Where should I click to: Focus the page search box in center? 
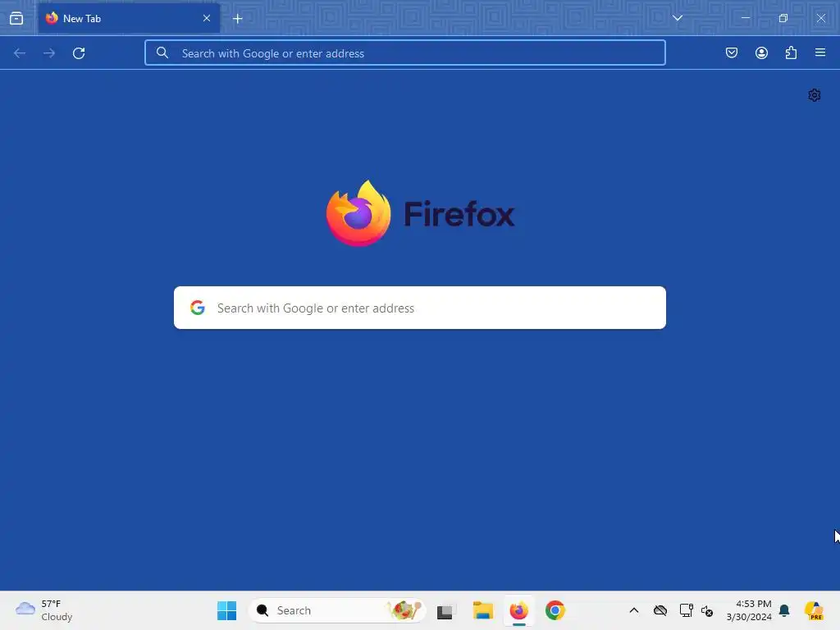pyautogui.click(x=420, y=308)
